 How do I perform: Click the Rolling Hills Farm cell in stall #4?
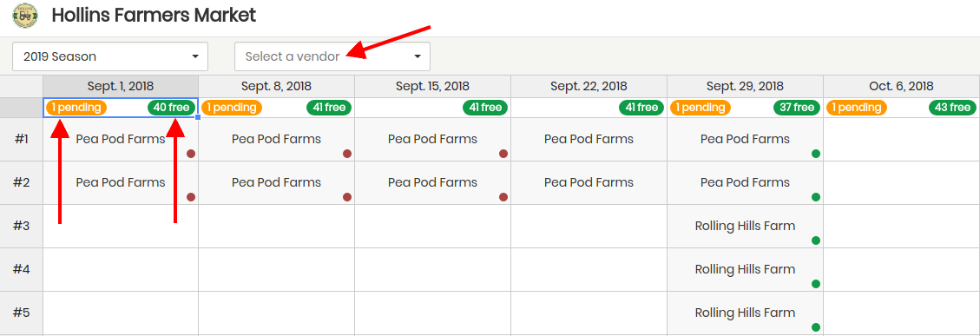tap(745, 270)
